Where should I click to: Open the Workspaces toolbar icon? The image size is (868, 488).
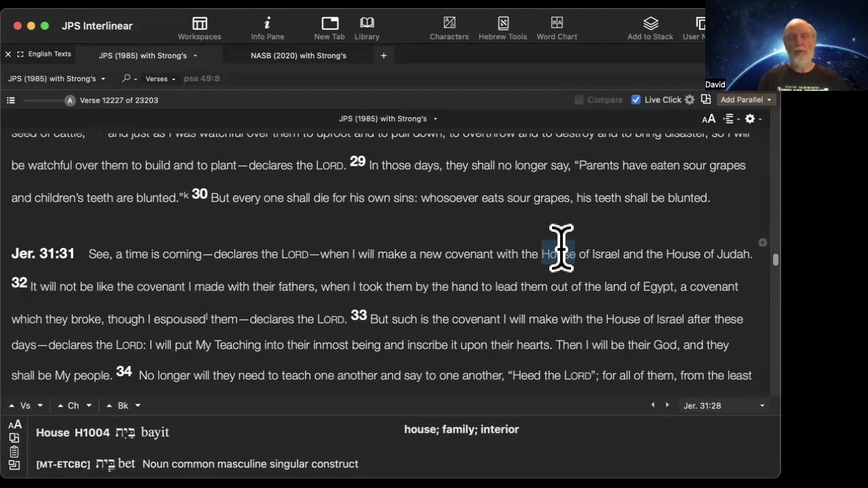click(199, 28)
